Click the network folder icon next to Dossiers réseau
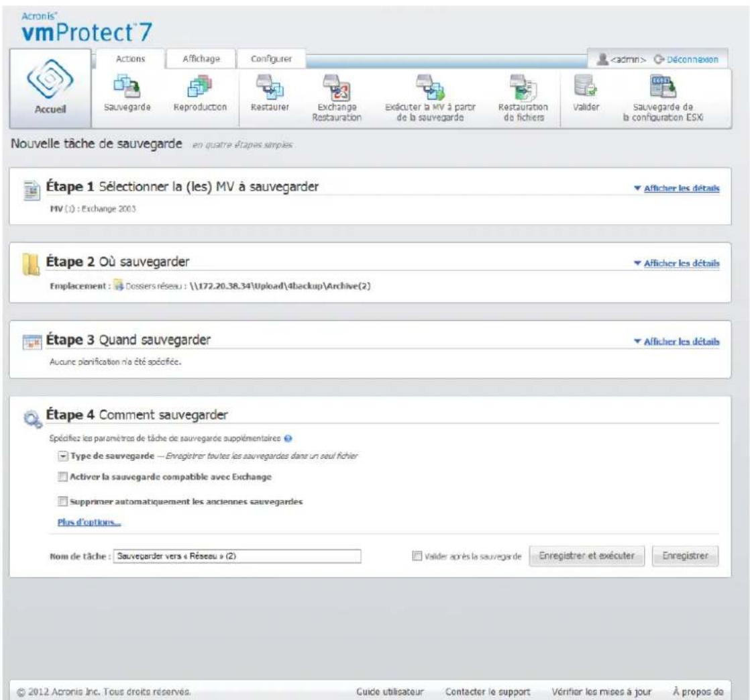 [119, 286]
